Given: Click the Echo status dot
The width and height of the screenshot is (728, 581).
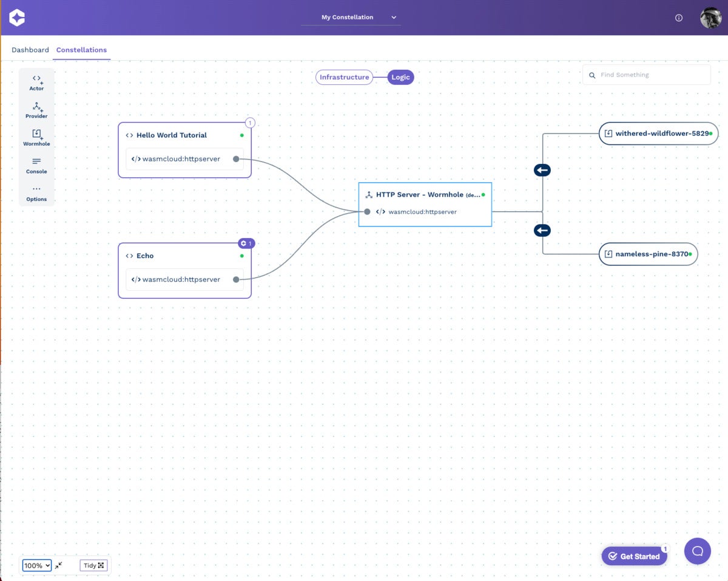Looking at the screenshot, I should pos(241,256).
